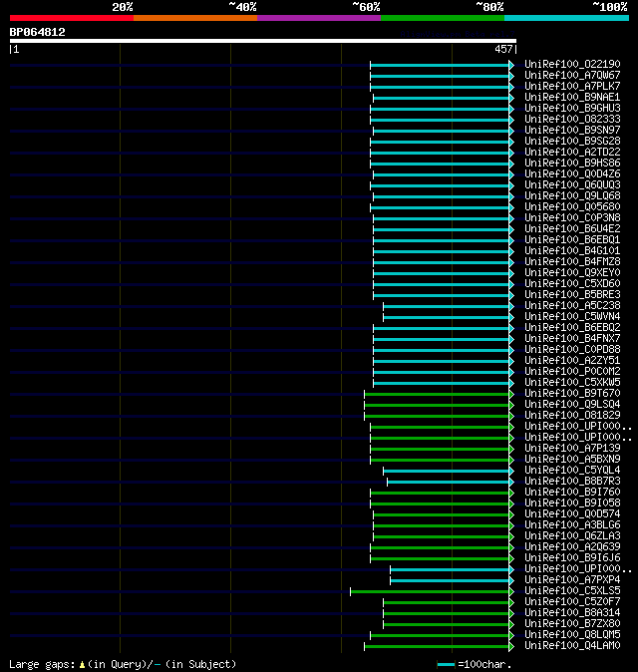Image resolution: width=638 pixels, height=672 pixels.
Task: Select the UniRef100_Q9LQ68 label
Action: tap(572, 195)
